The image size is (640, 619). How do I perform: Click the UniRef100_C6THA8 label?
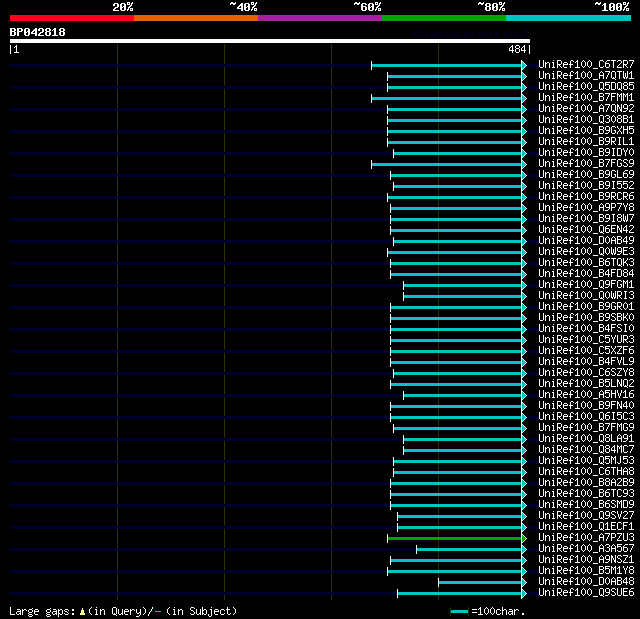coord(586,472)
